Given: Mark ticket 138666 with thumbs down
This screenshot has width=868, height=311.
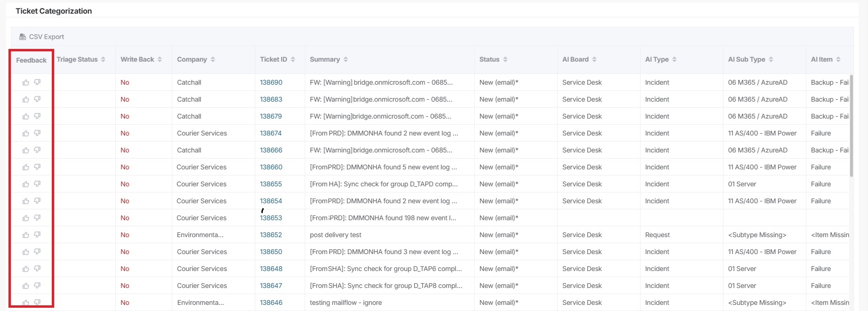Looking at the screenshot, I should point(37,150).
